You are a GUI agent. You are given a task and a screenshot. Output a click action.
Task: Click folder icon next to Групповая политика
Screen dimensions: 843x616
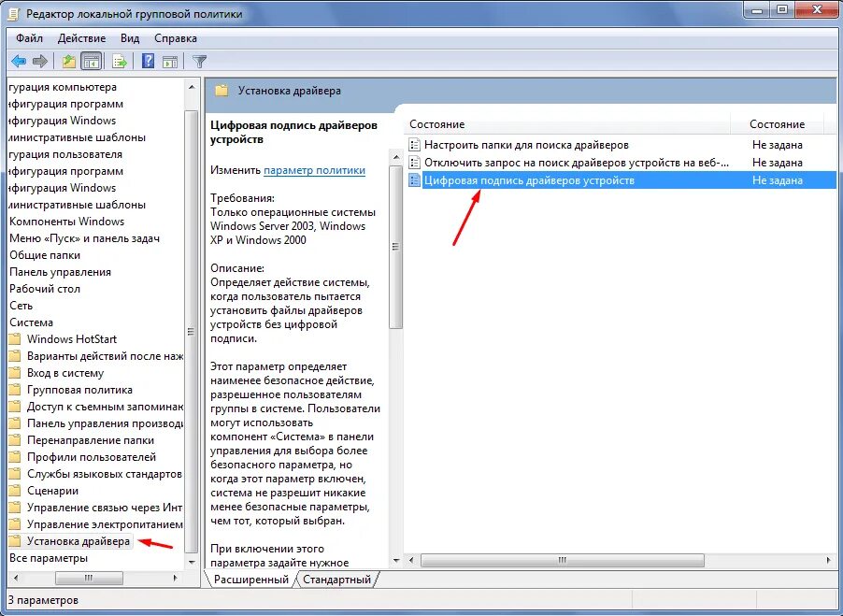click(x=15, y=390)
